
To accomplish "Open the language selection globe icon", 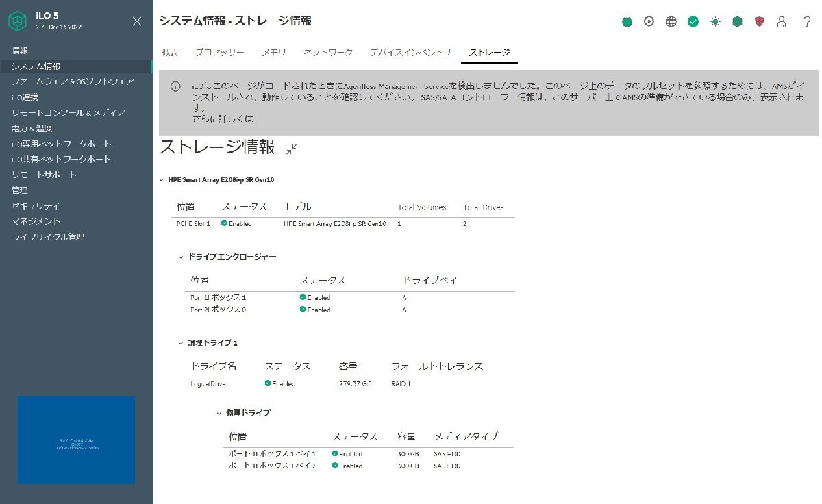I will coord(671,21).
